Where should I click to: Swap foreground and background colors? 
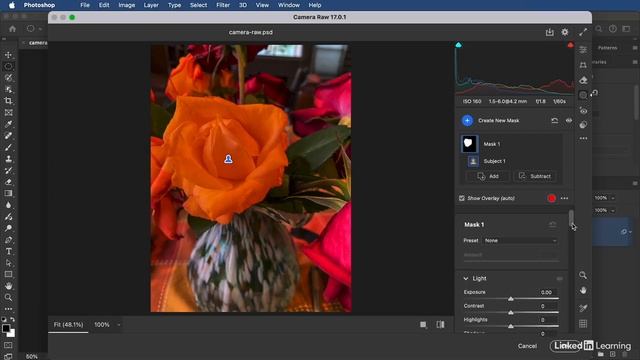click(13, 320)
